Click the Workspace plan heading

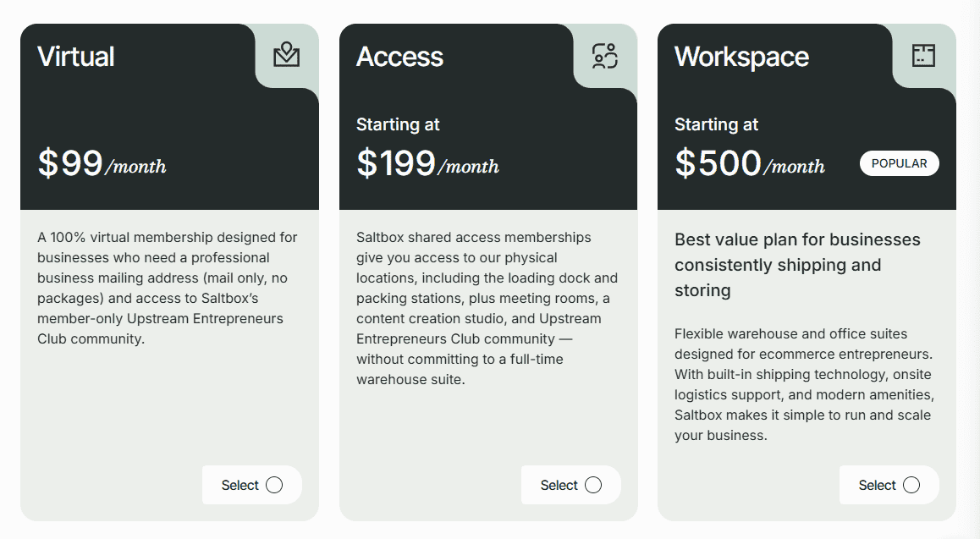741,57
